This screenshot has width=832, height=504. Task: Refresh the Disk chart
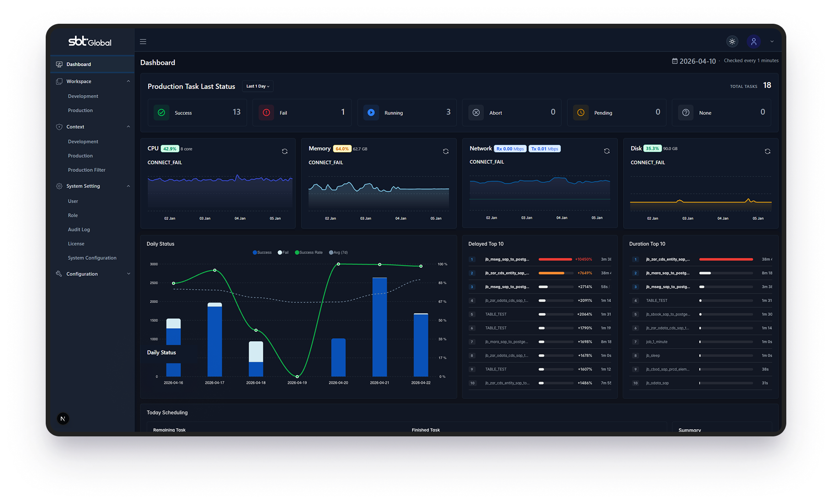(768, 151)
